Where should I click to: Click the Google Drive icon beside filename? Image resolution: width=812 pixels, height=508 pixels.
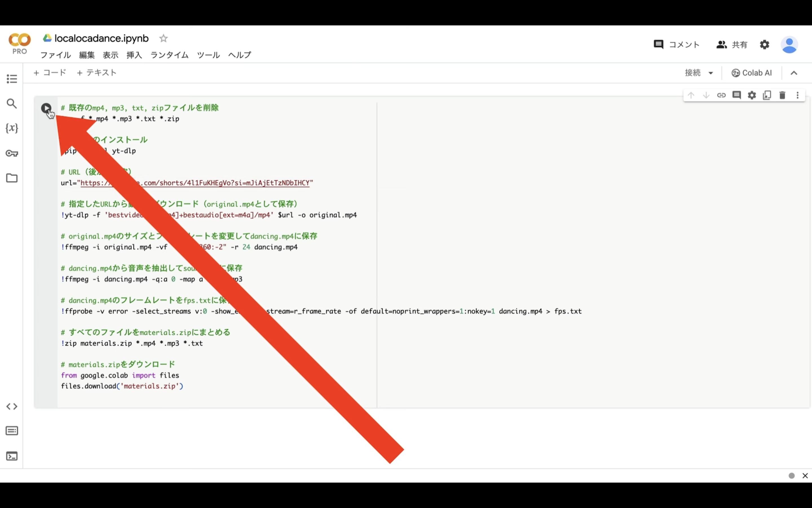point(47,38)
